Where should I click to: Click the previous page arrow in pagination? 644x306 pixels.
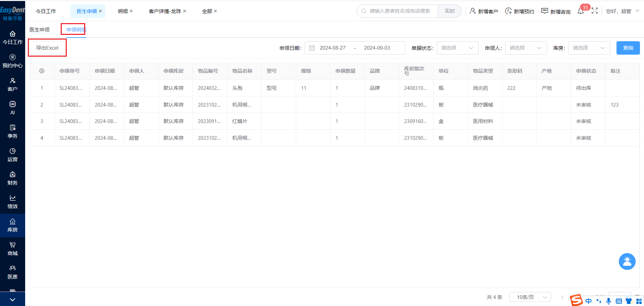tap(562, 297)
